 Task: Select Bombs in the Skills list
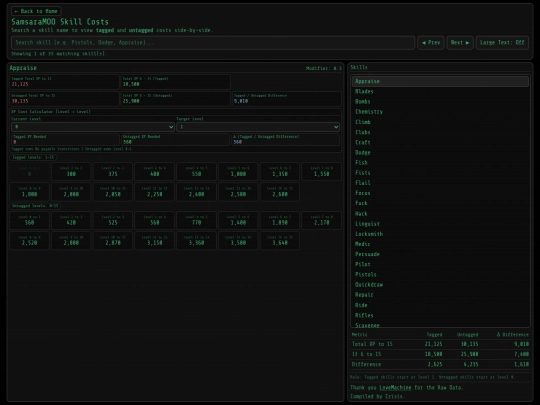click(x=440, y=102)
